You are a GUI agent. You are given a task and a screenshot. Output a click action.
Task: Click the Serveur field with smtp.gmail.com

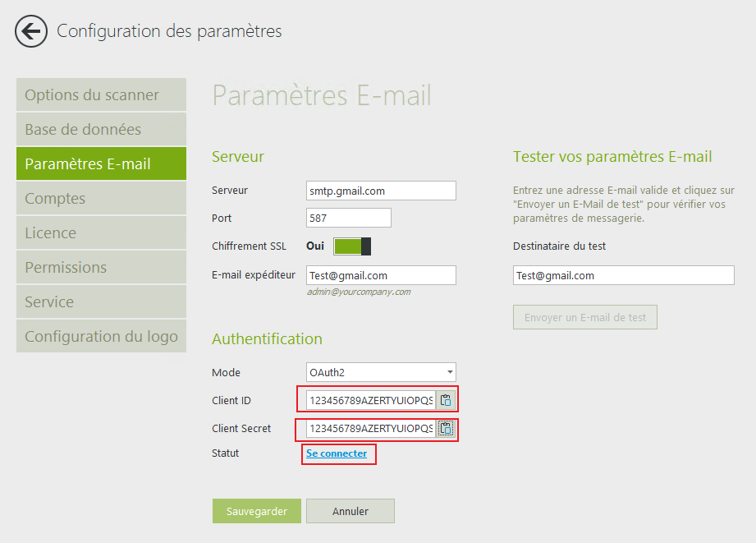[381, 191]
